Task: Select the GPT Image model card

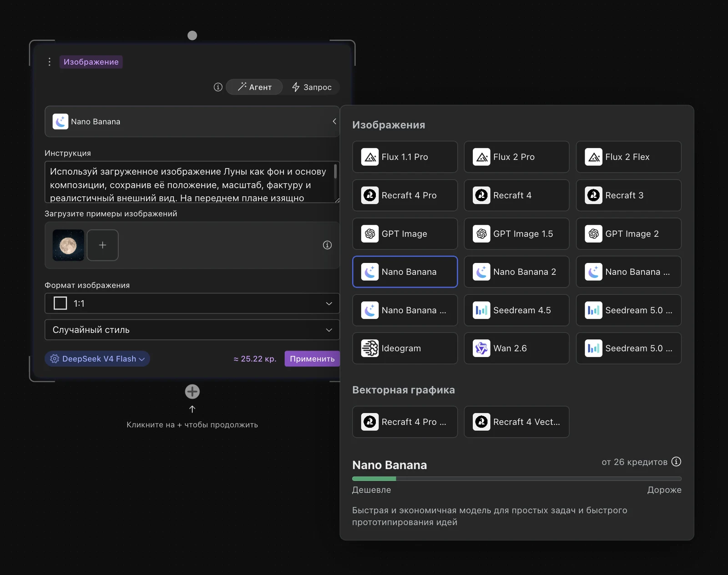Action: 405,234
